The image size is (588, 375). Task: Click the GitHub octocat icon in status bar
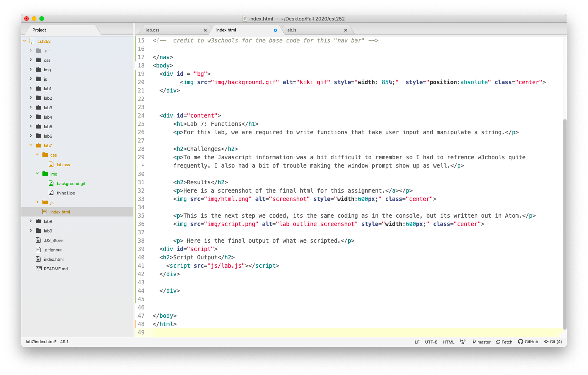coord(521,342)
